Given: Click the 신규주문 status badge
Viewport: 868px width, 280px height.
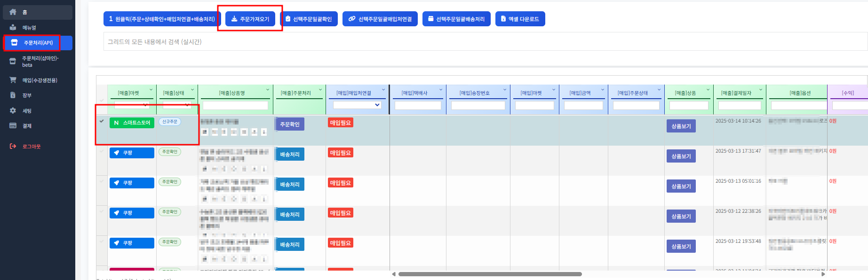Looking at the screenshot, I should (170, 122).
